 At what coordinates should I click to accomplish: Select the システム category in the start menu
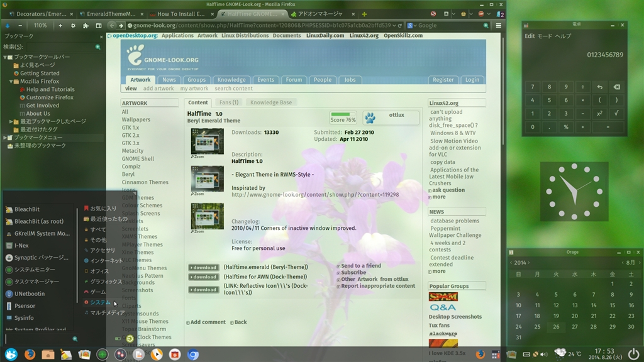tap(100, 302)
